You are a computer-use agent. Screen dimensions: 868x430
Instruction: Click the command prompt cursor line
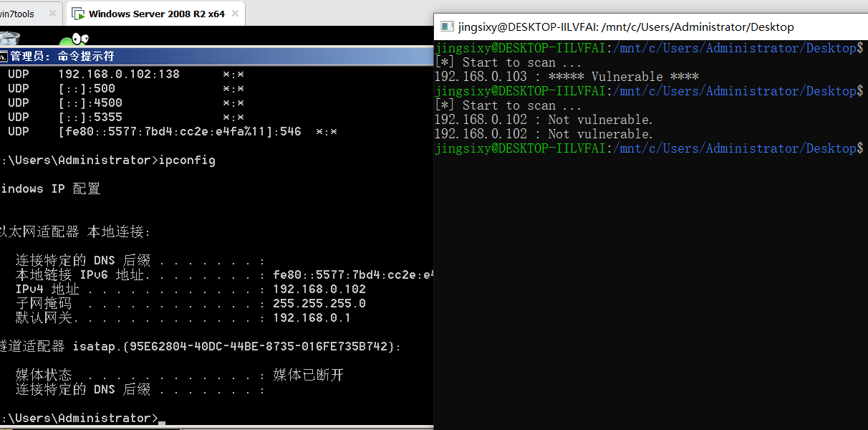[x=79, y=418]
